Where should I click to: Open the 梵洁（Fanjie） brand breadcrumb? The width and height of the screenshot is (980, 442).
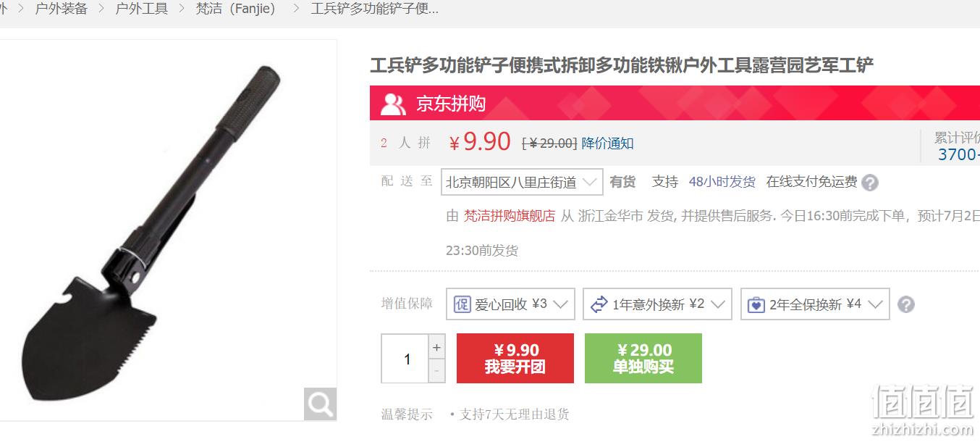pos(236,9)
